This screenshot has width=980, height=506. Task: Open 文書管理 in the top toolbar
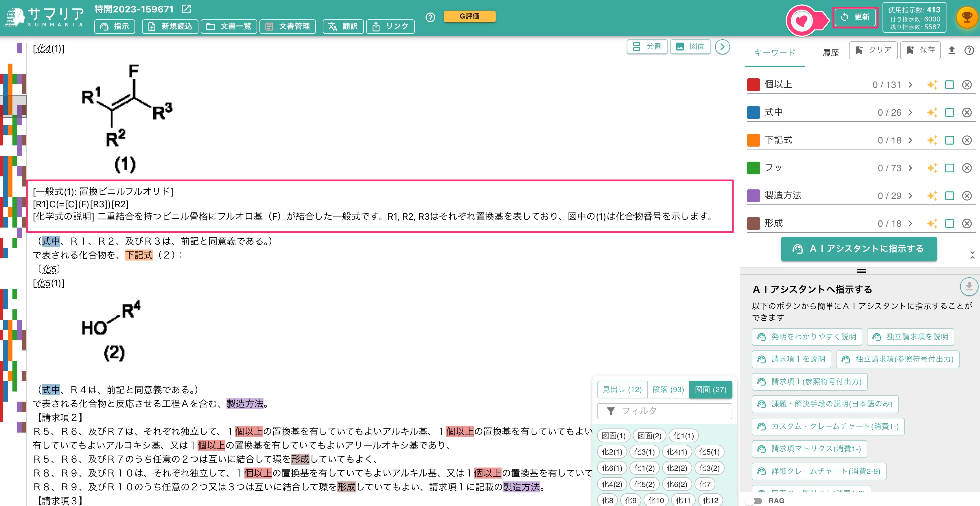(x=288, y=26)
